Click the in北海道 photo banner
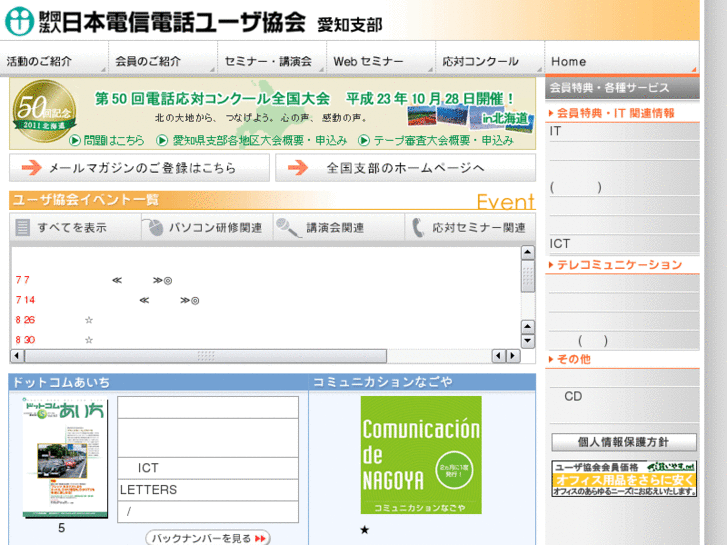Image resolution: width=727 pixels, height=545 pixels. point(471,119)
